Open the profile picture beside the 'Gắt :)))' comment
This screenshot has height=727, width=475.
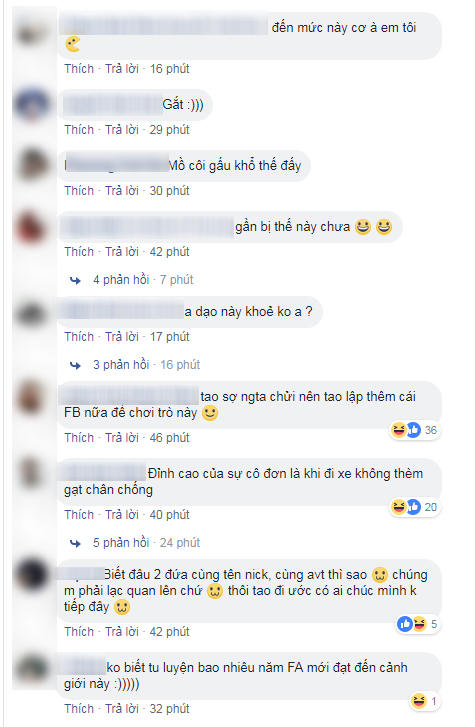click(32, 104)
